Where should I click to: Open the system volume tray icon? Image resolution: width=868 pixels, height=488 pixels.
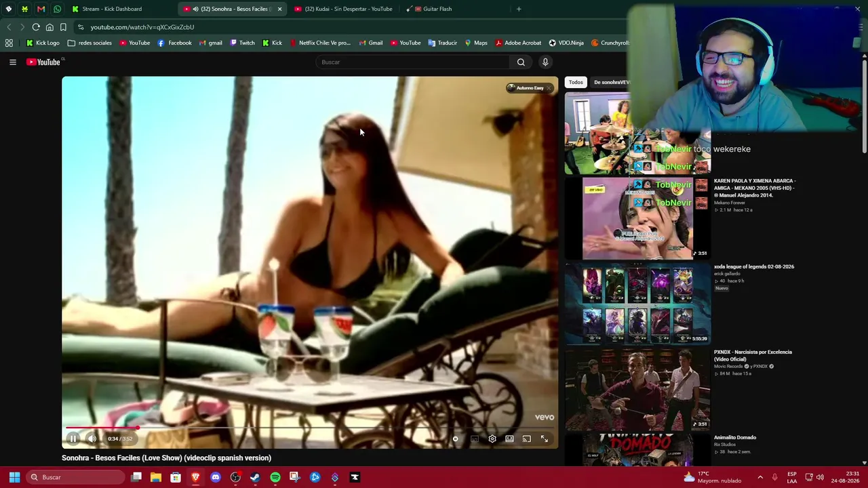coord(820,477)
